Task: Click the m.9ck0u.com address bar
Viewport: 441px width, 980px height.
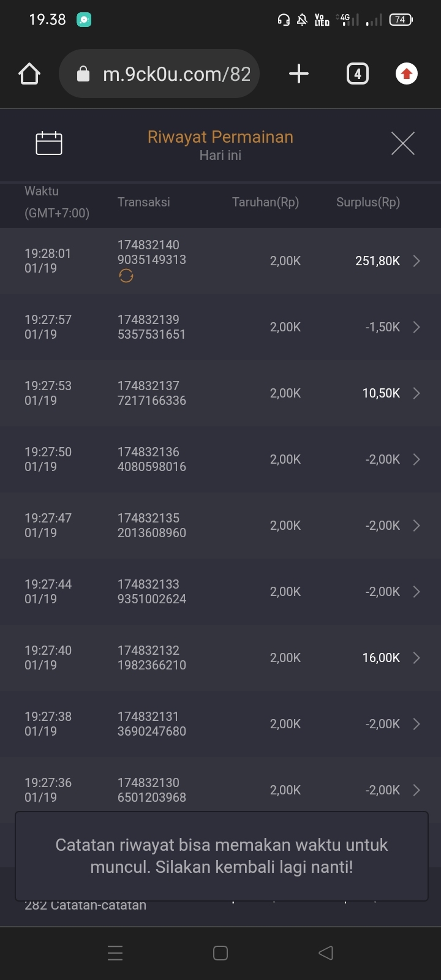Action: coord(176,74)
